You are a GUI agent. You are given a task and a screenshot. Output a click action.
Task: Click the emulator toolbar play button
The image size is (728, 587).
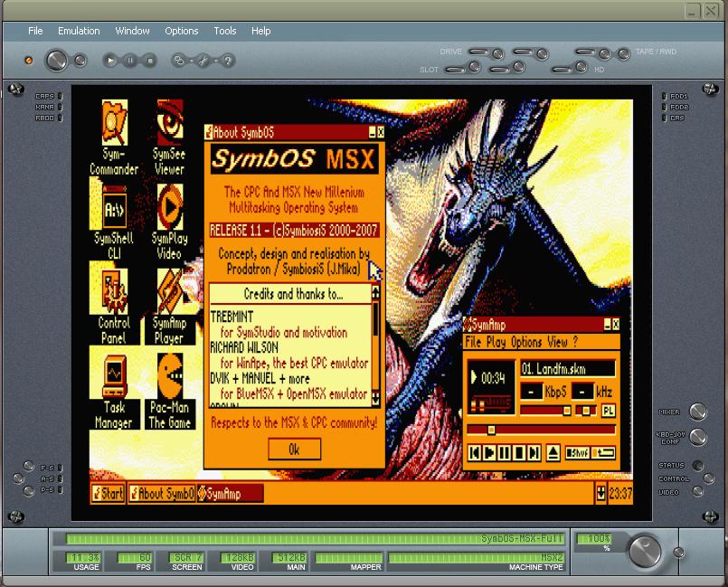coord(110,61)
